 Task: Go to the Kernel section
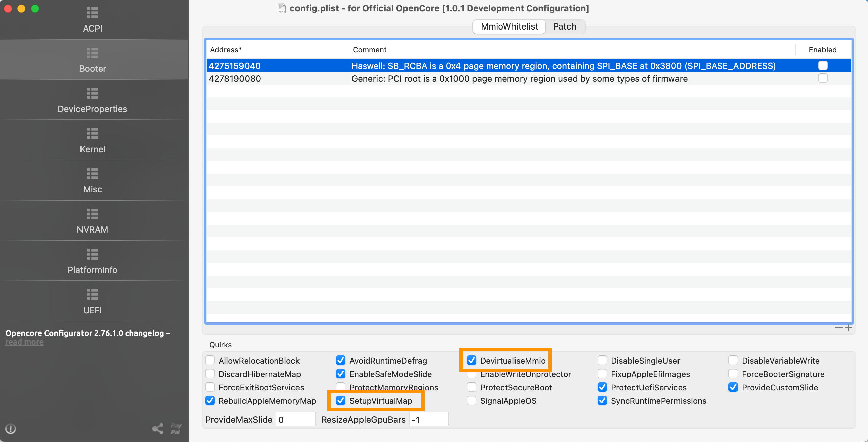tap(92, 141)
